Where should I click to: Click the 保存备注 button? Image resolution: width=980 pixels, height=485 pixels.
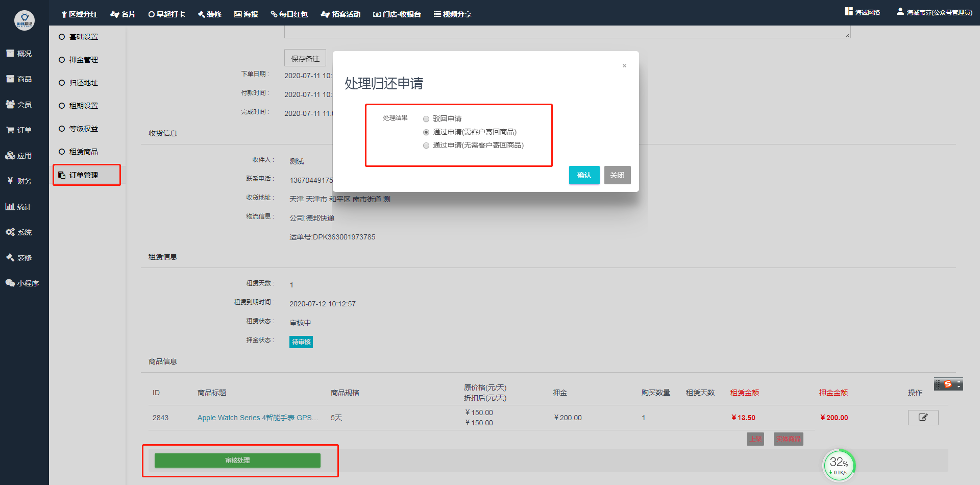[305, 58]
